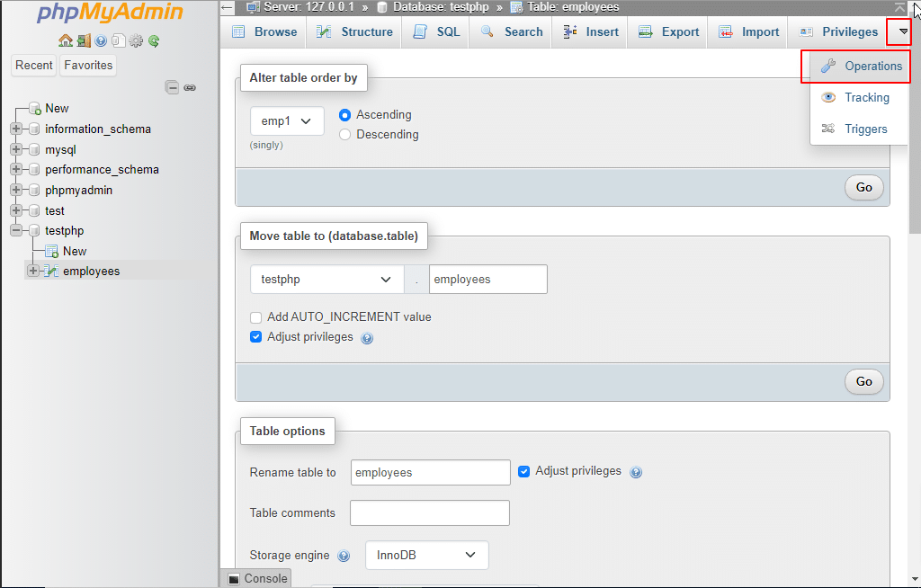Viewport: 921px width, 588px height.
Task: Open the Console bar
Action: [x=257, y=579]
